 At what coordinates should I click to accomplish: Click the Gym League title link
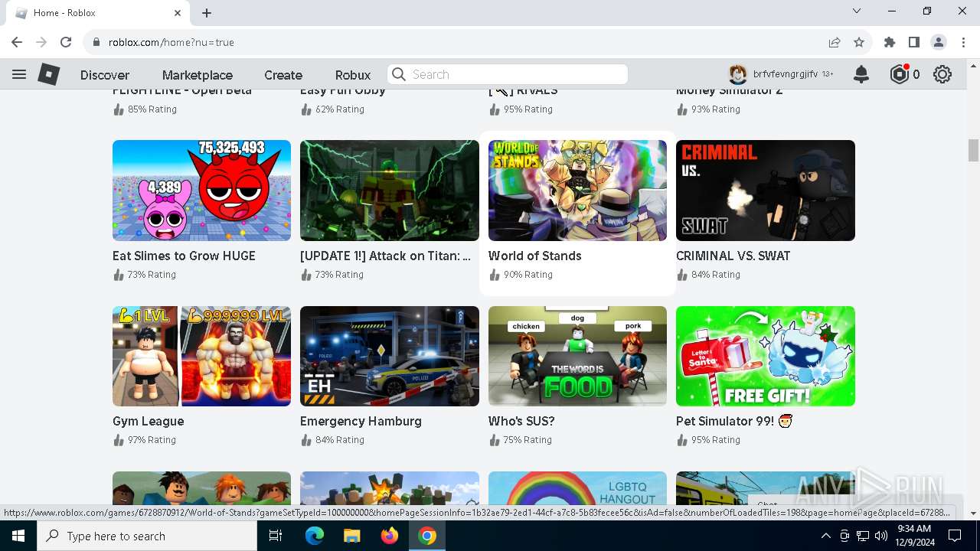149,421
